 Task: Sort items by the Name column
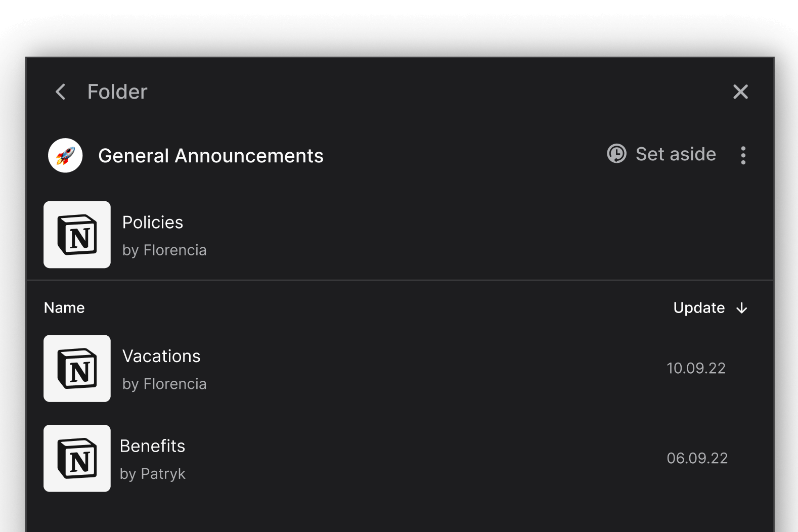tap(64, 307)
